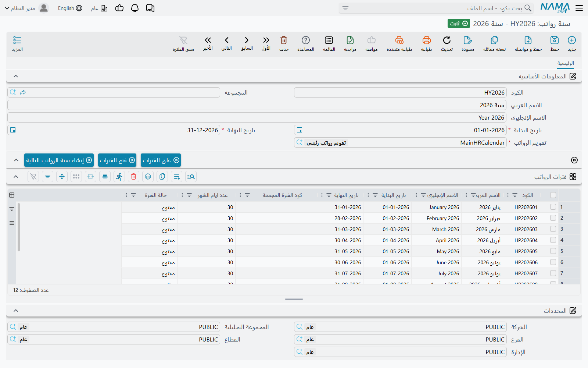Click the مسوده (Draft) toolbar icon

point(468,40)
